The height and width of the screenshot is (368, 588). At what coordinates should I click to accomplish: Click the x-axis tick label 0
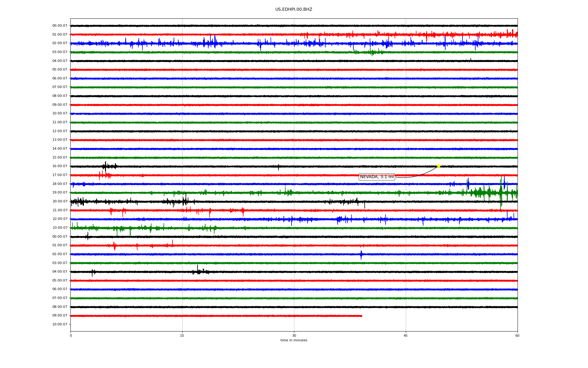click(71, 335)
